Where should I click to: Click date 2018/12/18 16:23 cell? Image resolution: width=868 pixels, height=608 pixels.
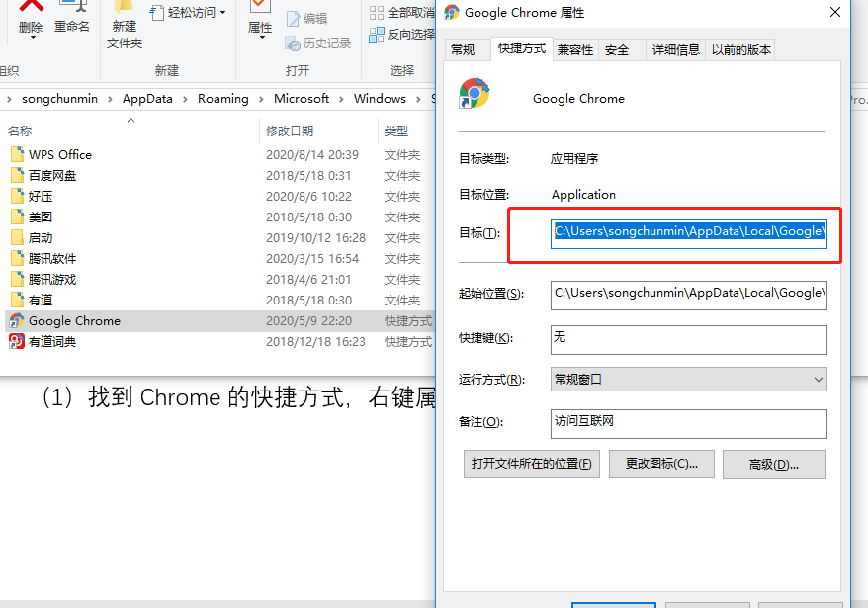pyautogui.click(x=315, y=342)
